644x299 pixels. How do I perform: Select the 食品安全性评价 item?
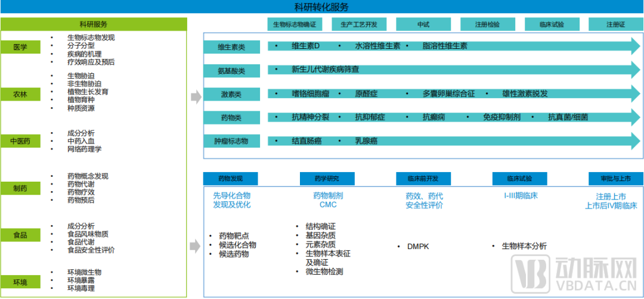(x=91, y=250)
